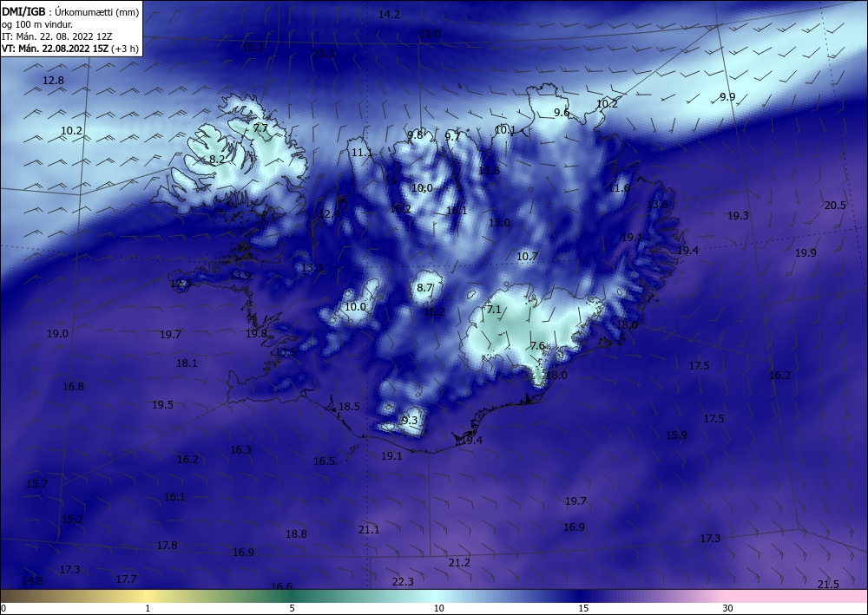This screenshot has width=868, height=615.
Task: Click the 9.9 value offshore to the northeast
Action: point(727,97)
